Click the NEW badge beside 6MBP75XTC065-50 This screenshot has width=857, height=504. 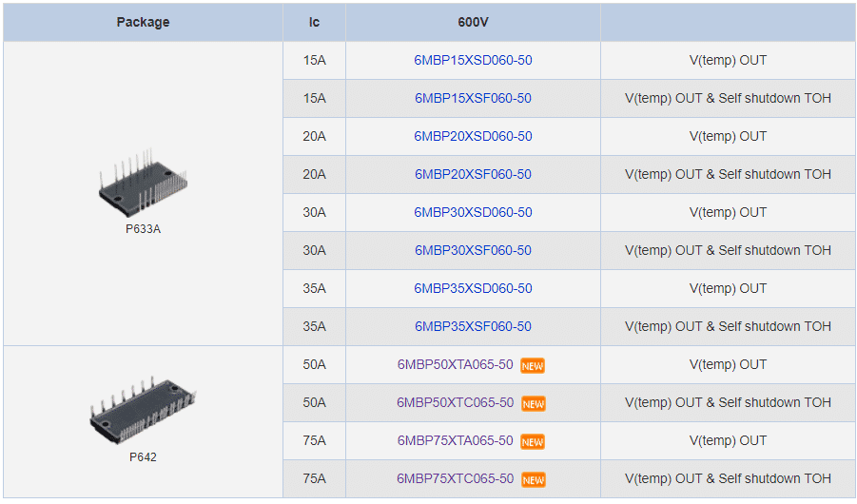pyautogui.click(x=533, y=480)
